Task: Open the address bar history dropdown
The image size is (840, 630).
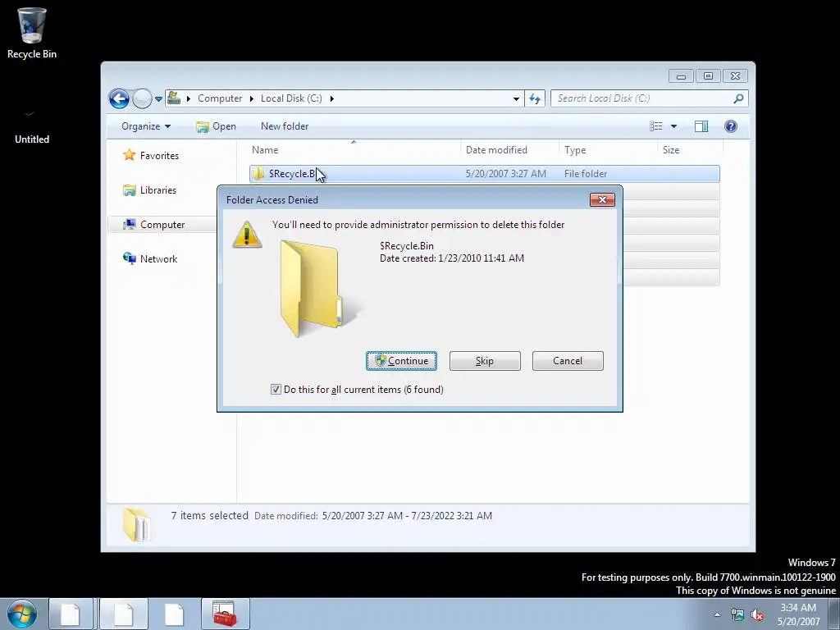Action: tap(516, 98)
